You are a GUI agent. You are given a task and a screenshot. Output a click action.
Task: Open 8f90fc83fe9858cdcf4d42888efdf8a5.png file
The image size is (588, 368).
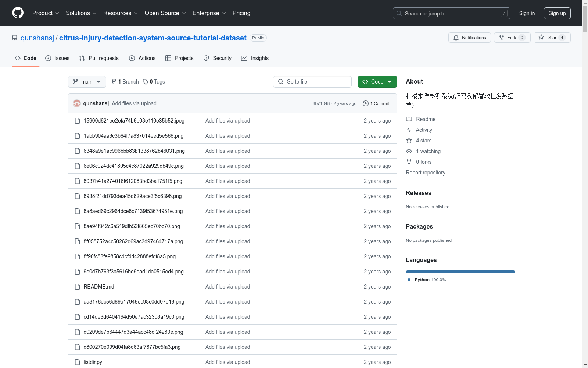pyautogui.click(x=130, y=256)
